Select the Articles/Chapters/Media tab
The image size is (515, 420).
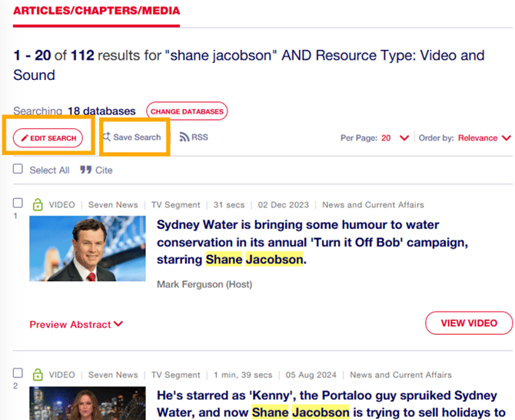pos(97,11)
